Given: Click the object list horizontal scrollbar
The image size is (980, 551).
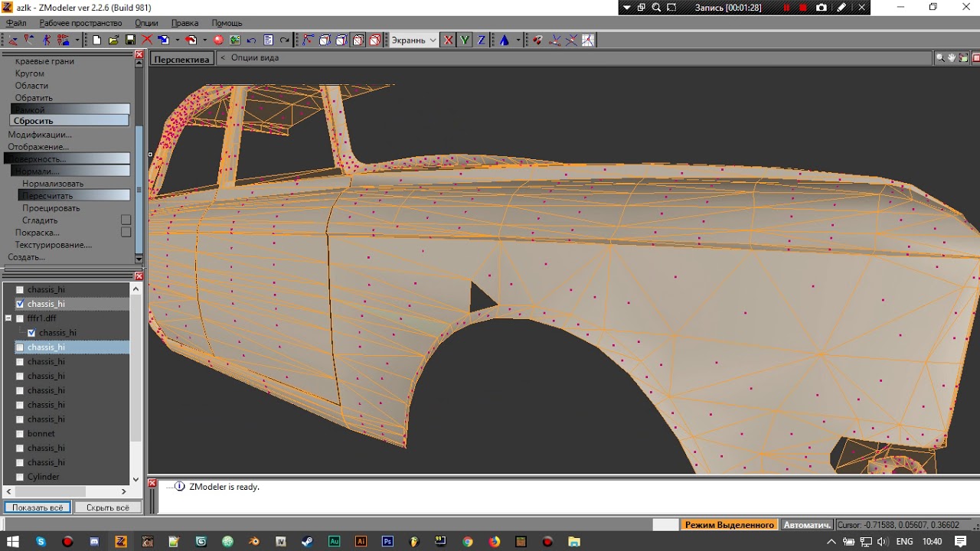Looking at the screenshot, I should (67, 491).
